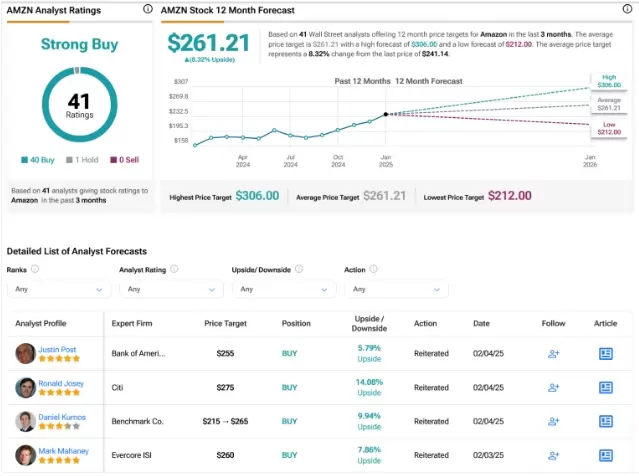Image resolution: width=639 pixels, height=476 pixels.
Task: Click info icon next to Upside/Downside filter
Action: pyautogui.click(x=299, y=269)
